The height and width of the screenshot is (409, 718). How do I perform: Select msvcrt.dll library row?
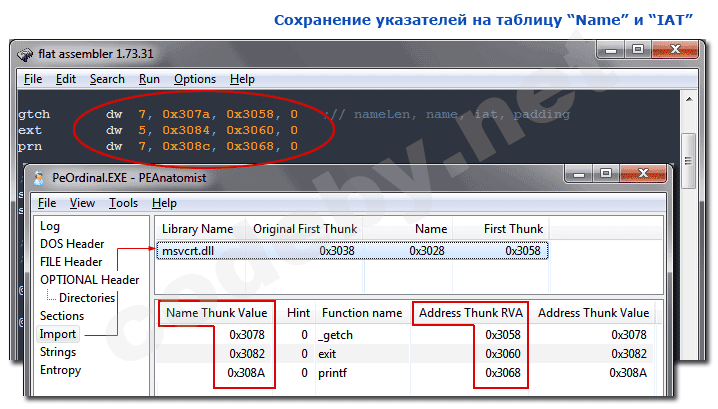(352, 251)
